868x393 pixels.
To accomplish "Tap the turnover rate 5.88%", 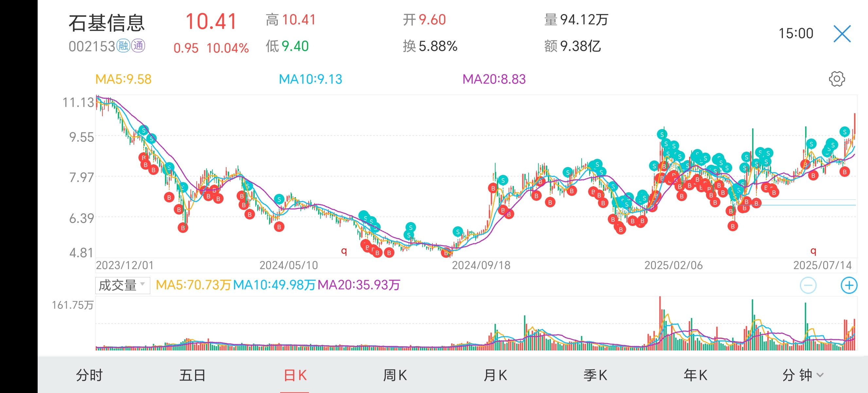I will click(x=438, y=46).
